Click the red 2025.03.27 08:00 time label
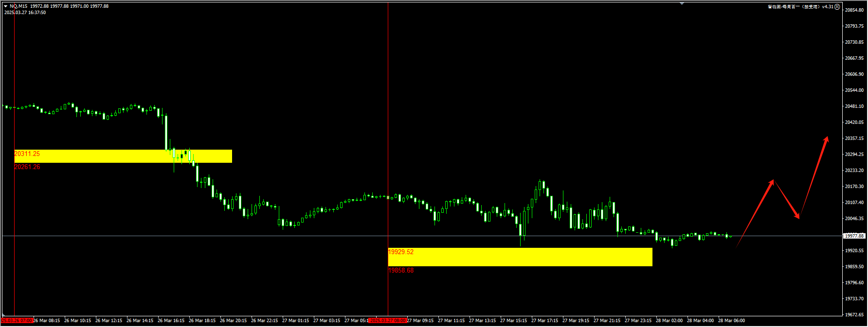This screenshot has height=327, width=868. (387, 321)
